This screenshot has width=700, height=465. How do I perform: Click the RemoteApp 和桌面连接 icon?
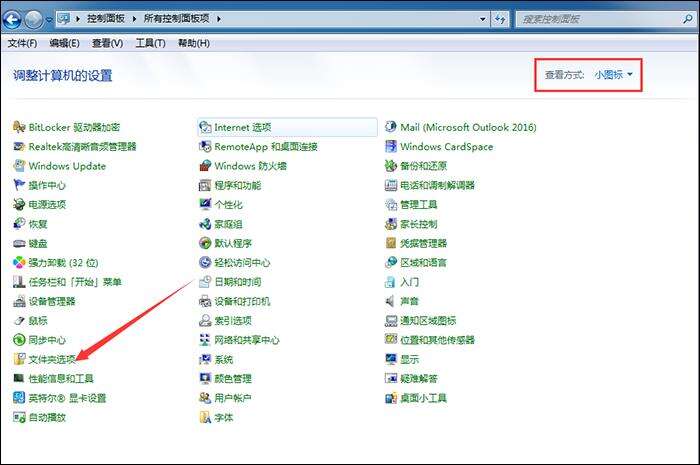[205, 147]
